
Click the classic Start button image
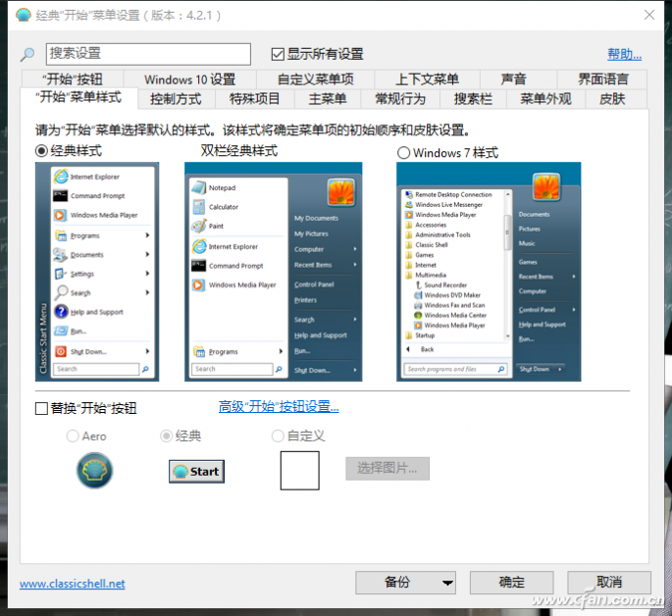[196, 471]
